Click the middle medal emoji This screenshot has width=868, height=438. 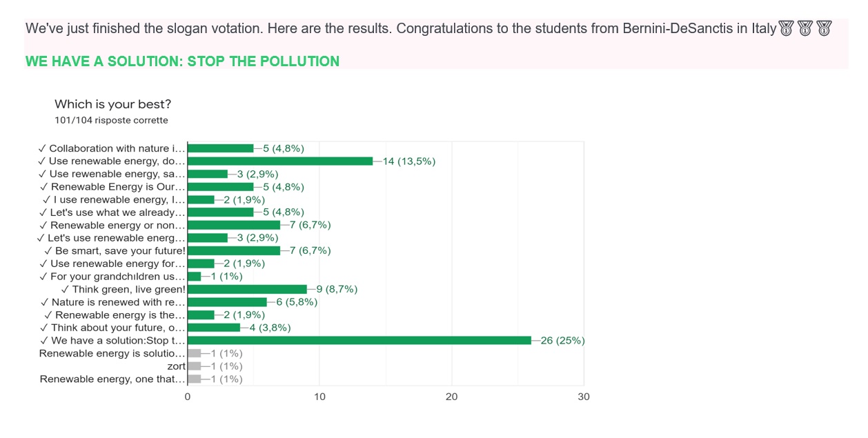(x=805, y=29)
